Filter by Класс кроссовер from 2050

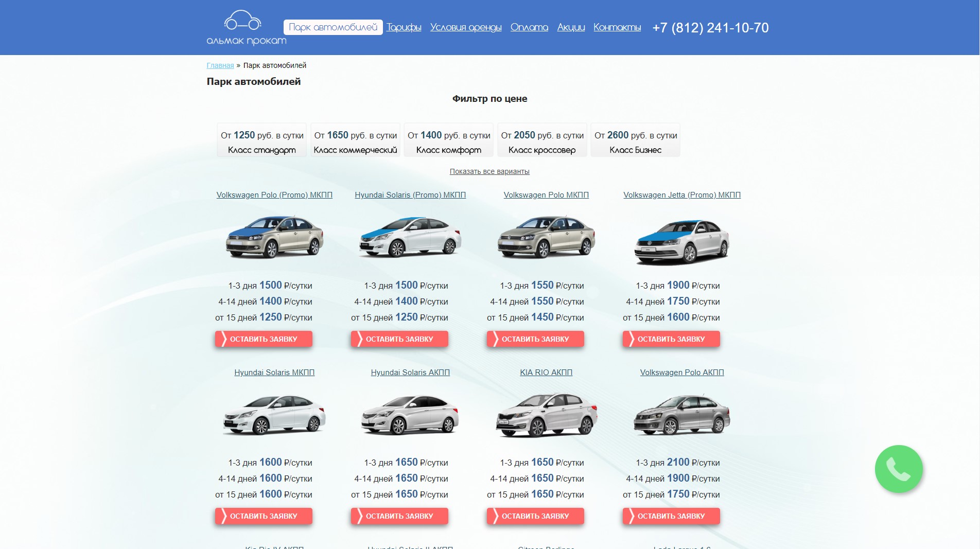click(542, 140)
